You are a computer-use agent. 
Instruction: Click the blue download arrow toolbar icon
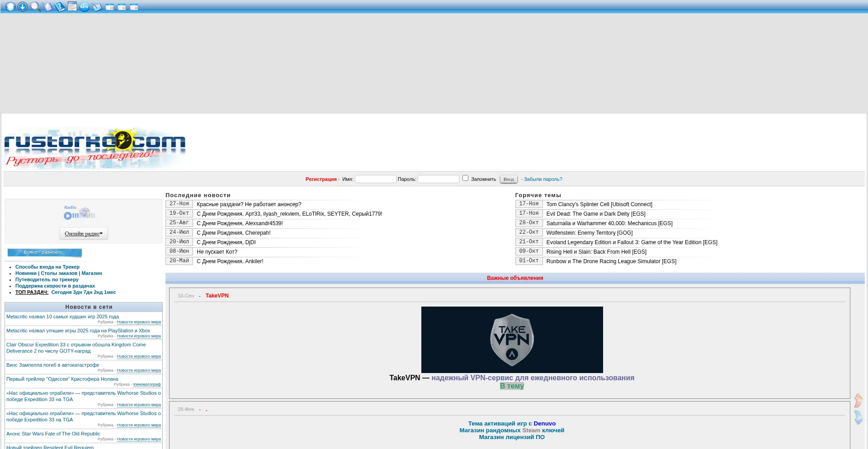23,7
